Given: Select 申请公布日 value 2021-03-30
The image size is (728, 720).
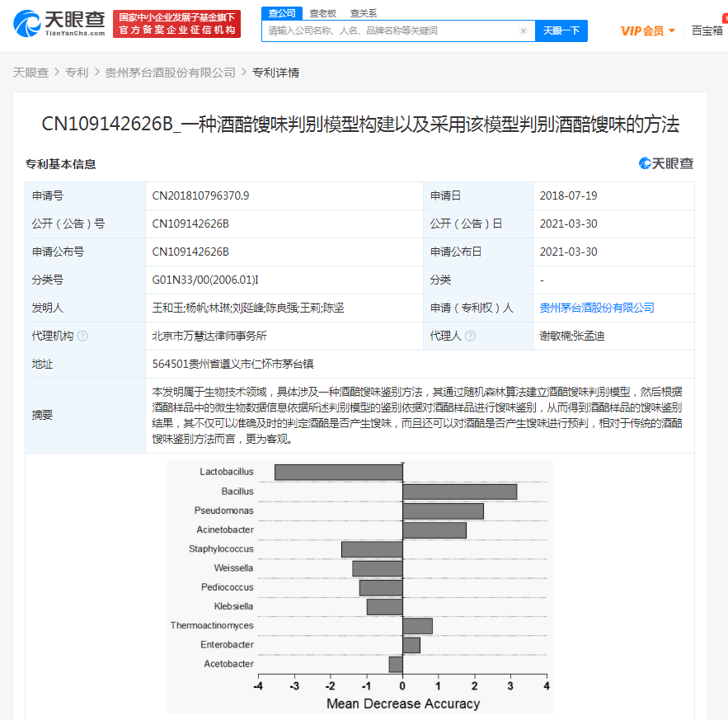Looking at the screenshot, I should pos(568,252).
